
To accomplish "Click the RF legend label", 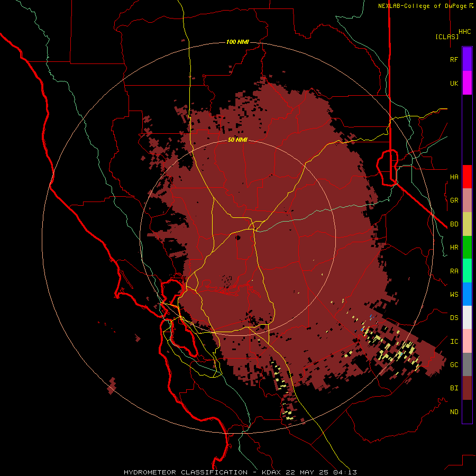I will tap(454, 59).
